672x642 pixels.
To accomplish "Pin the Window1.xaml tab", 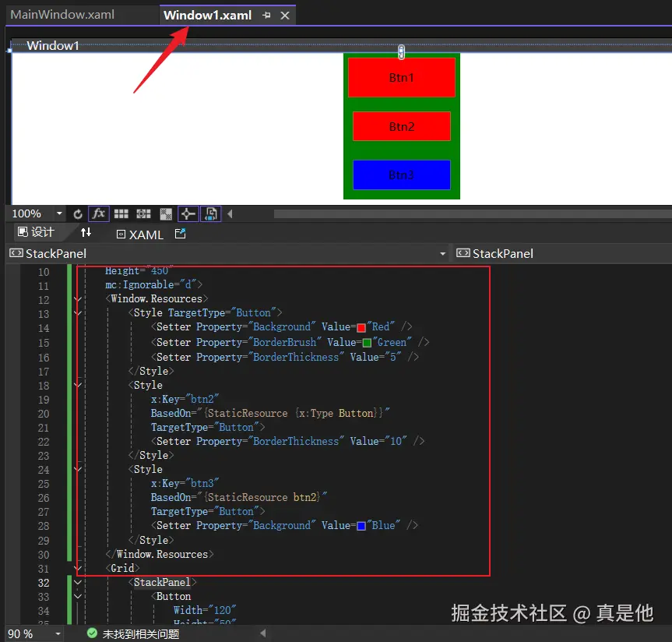I will coord(266,14).
